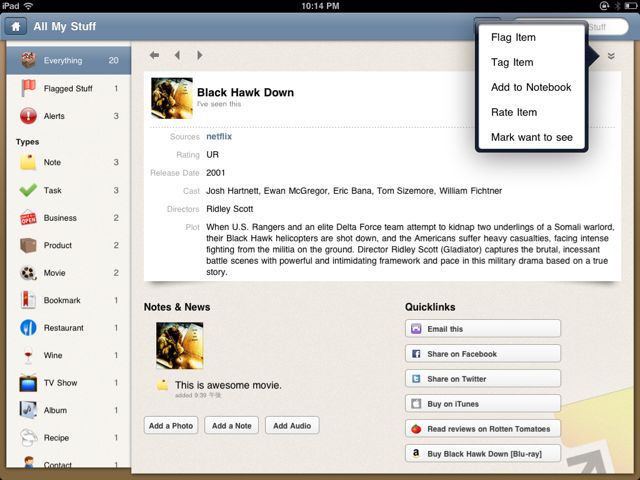Screen dimensions: 640x480
Task: Click Buy on iTunes quicklink
Action: tap(483, 404)
